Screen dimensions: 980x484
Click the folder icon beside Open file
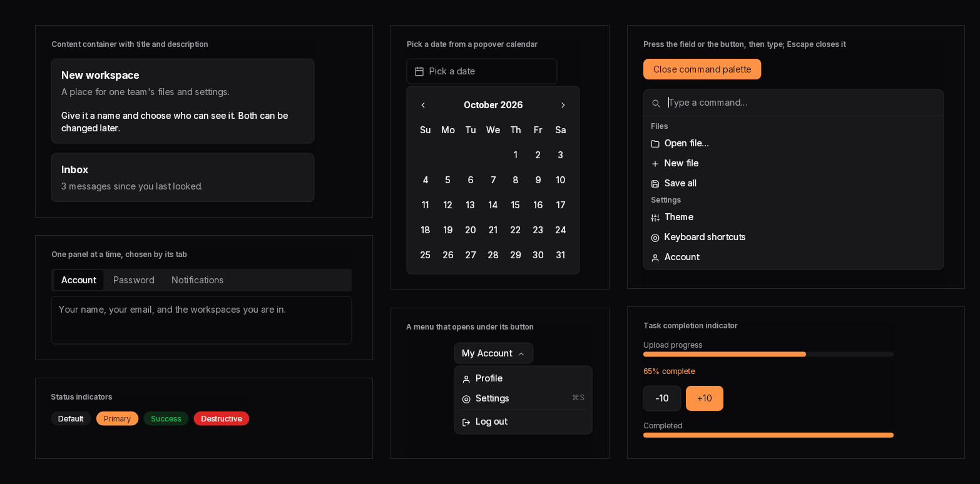[655, 144]
